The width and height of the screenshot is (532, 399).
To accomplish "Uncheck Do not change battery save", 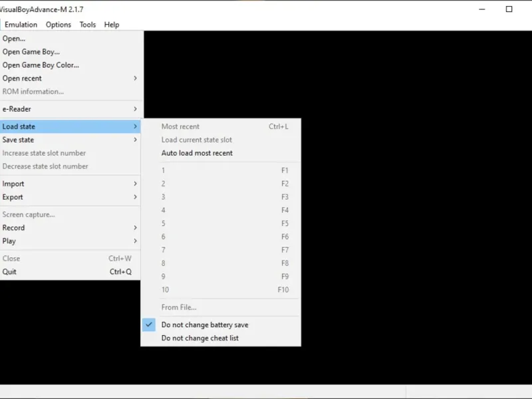I will pyautogui.click(x=221, y=325).
